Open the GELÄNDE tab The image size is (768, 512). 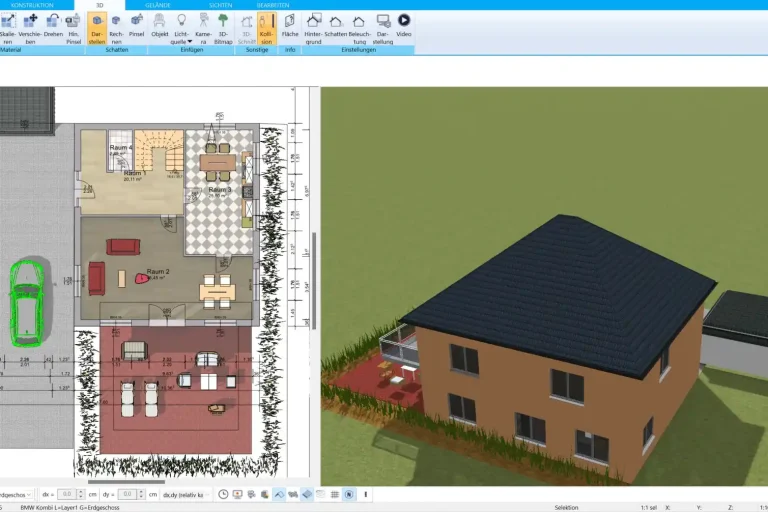click(x=158, y=5)
